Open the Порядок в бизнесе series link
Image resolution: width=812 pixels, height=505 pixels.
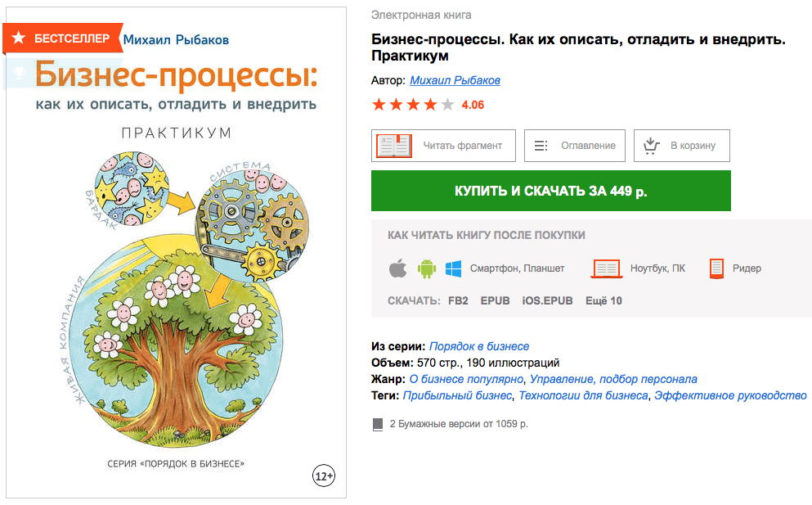coord(479,346)
